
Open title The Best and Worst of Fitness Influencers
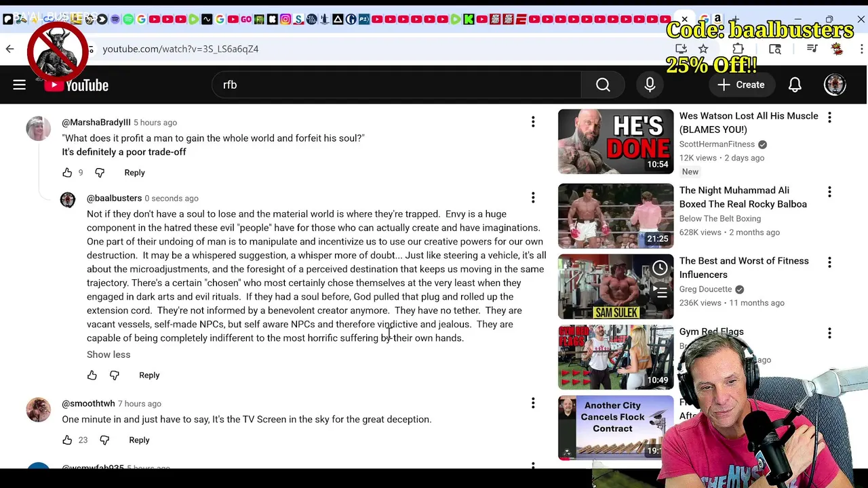click(x=744, y=268)
